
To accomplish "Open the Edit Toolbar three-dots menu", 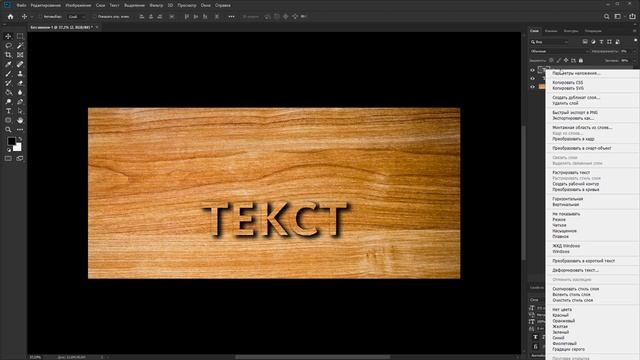I will pos(20,130).
